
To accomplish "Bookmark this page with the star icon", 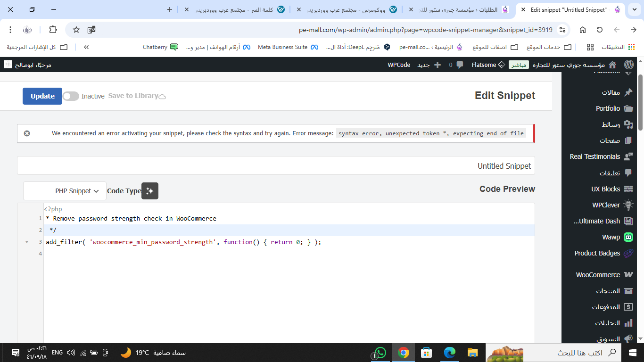I will pyautogui.click(x=76, y=30).
